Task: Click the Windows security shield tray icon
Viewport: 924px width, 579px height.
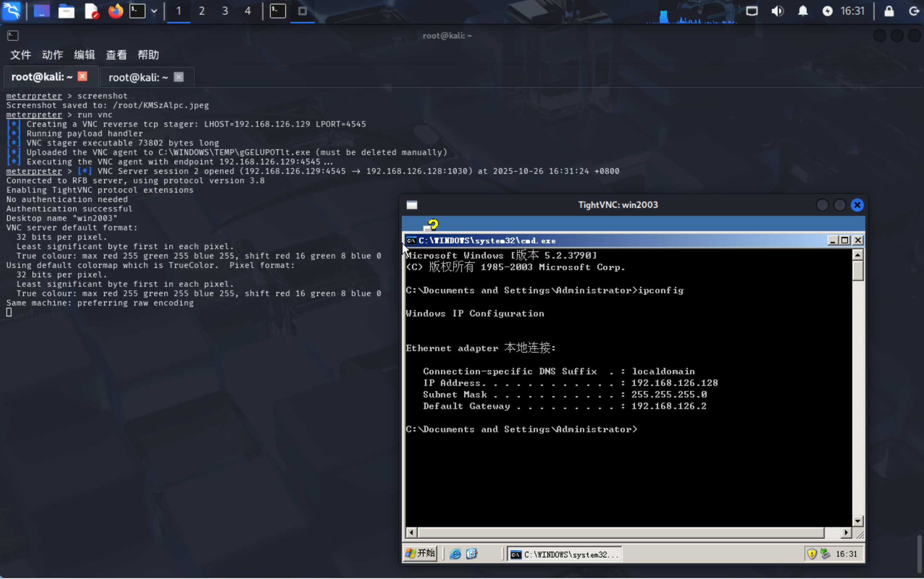Action: [x=812, y=554]
